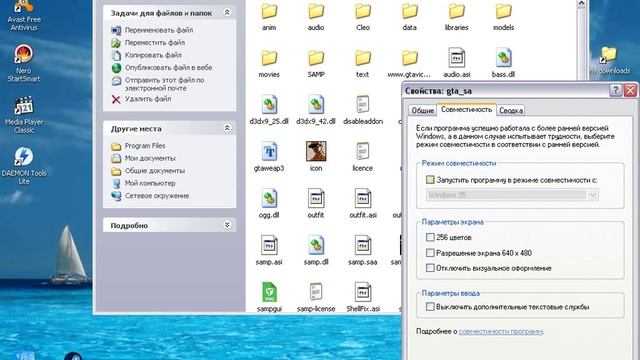Select the www.gtavic... folder
The image size is (640, 360).
(x=409, y=64)
